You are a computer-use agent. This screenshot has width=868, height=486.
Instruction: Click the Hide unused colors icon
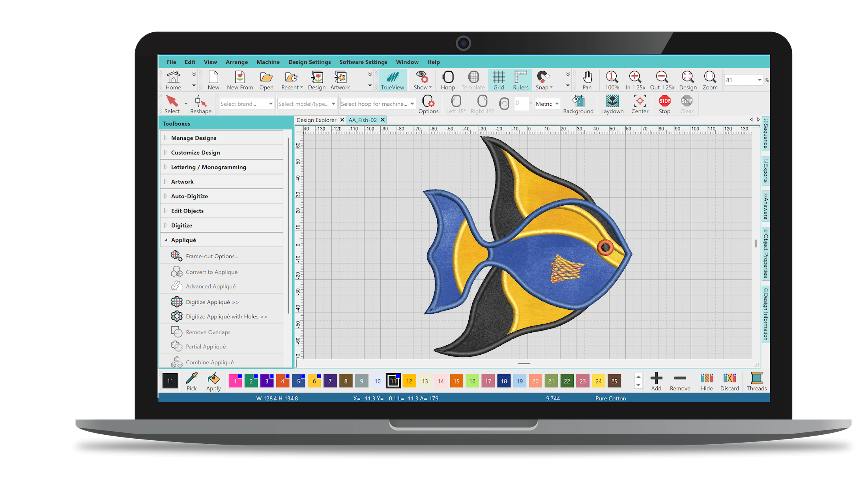click(707, 381)
